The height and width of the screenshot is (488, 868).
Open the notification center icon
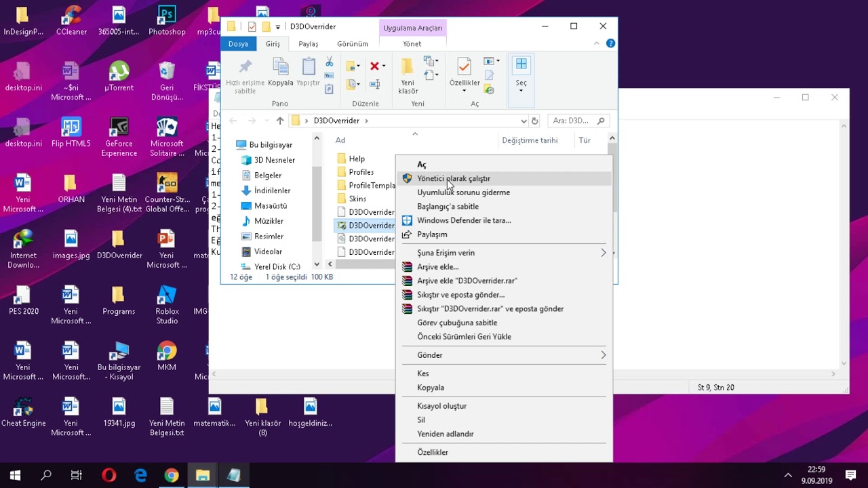tap(850, 475)
